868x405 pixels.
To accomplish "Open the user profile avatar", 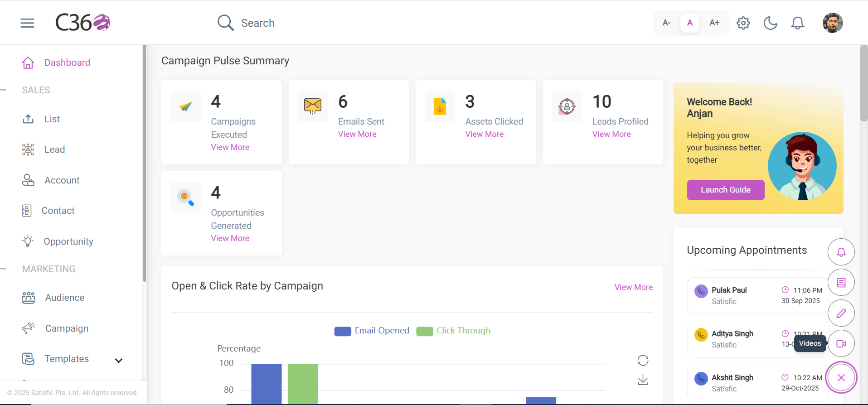I will (x=833, y=23).
